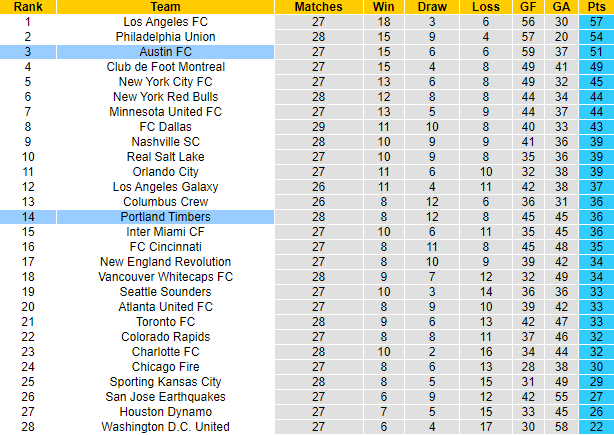Sort by the Pts column header
This screenshot has height=435, width=614.
596,6
